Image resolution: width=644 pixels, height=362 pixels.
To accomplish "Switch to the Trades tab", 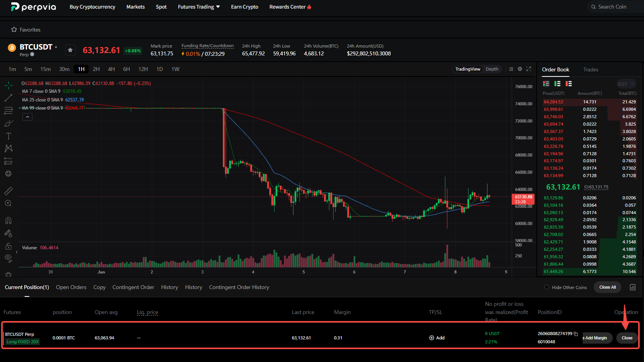I will 591,69.
